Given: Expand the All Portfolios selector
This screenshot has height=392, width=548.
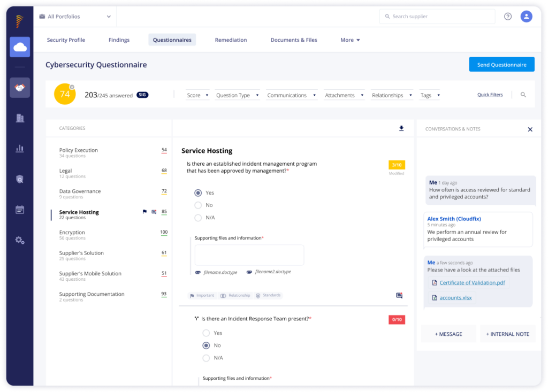Looking at the screenshot, I should [x=74, y=17].
